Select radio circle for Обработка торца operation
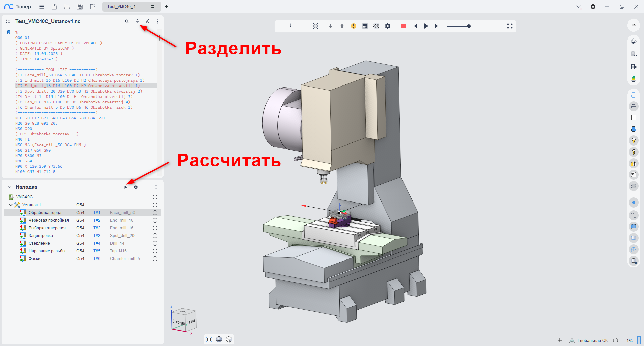This screenshot has height=346, width=644. pyautogui.click(x=155, y=213)
